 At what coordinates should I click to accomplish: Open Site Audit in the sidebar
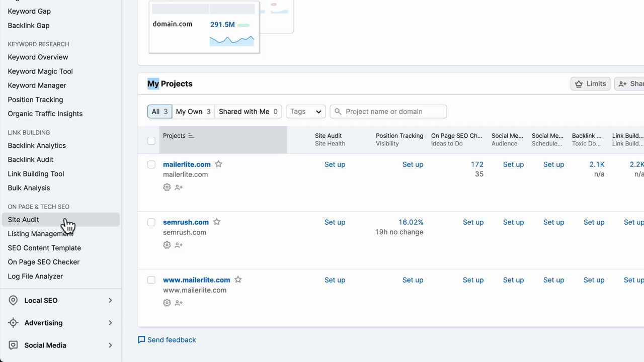point(60,220)
